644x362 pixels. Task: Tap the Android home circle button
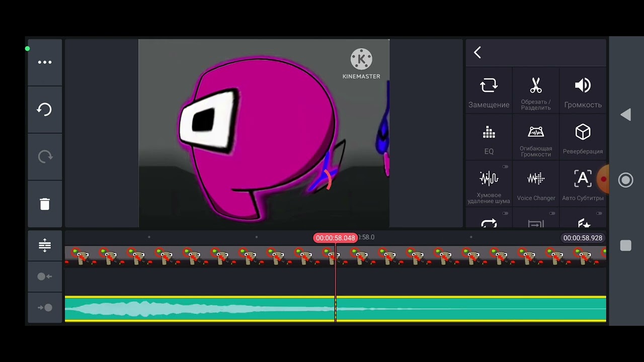point(625,180)
